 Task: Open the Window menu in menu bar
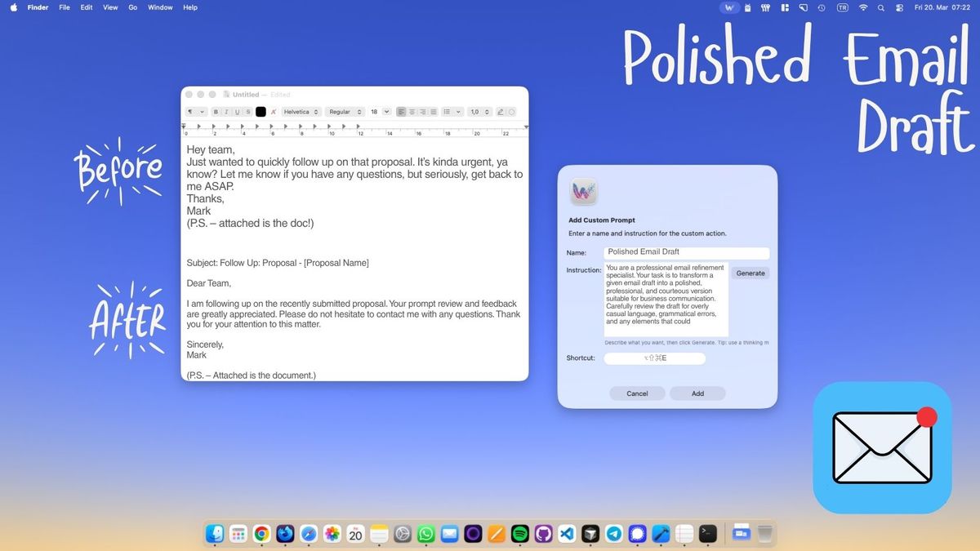(160, 7)
